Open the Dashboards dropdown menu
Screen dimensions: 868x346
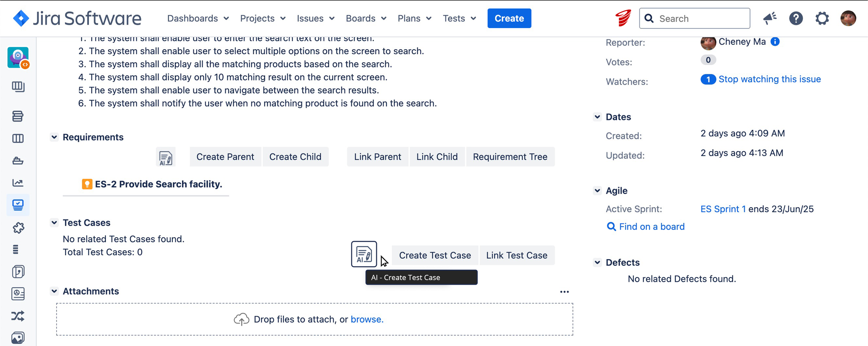(x=198, y=18)
